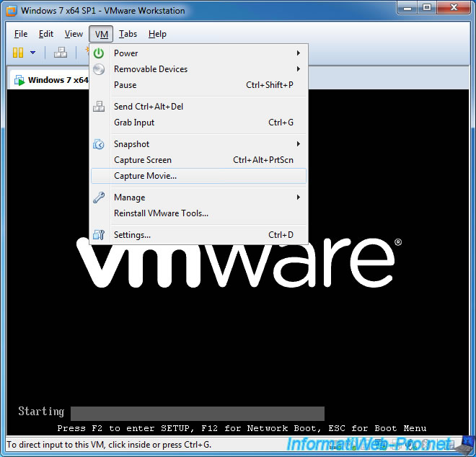This screenshot has height=457, width=476.
Task: Open the View menu
Action: (74, 34)
